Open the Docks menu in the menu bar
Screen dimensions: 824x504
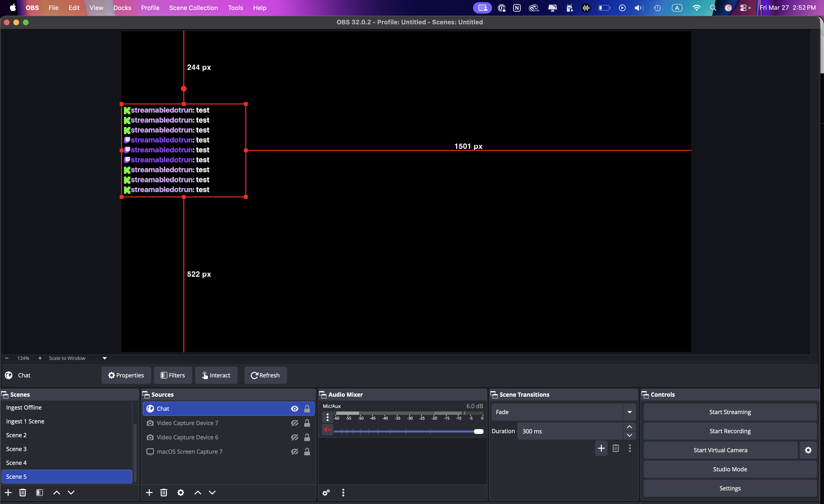122,8
